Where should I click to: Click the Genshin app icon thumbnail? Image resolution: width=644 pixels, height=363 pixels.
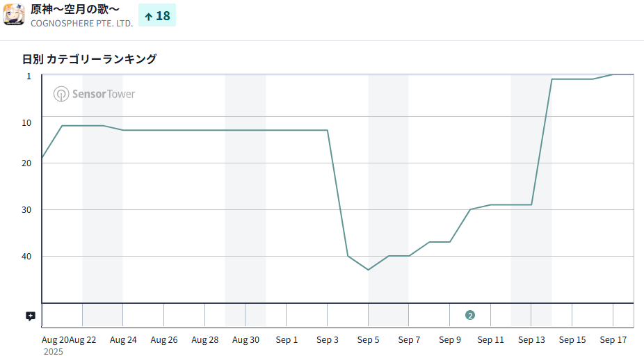(x=15, y=15)
